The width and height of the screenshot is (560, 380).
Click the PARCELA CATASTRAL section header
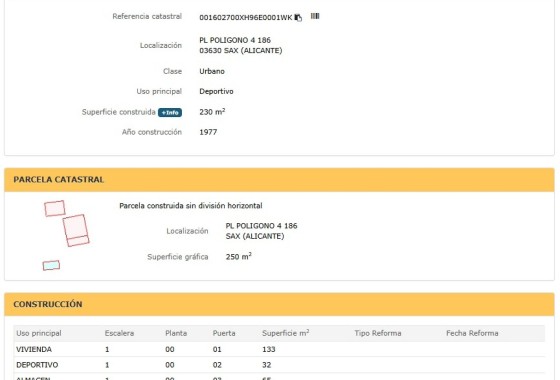[279, 180]
